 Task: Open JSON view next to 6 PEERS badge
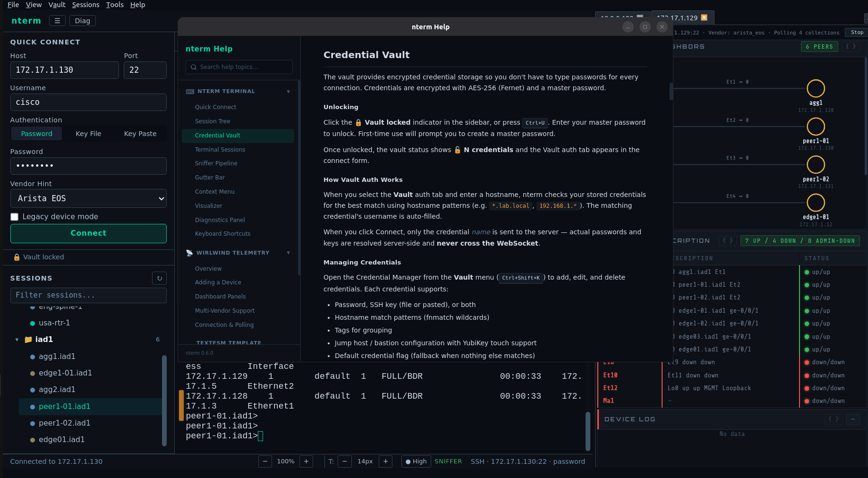(851, 46)
